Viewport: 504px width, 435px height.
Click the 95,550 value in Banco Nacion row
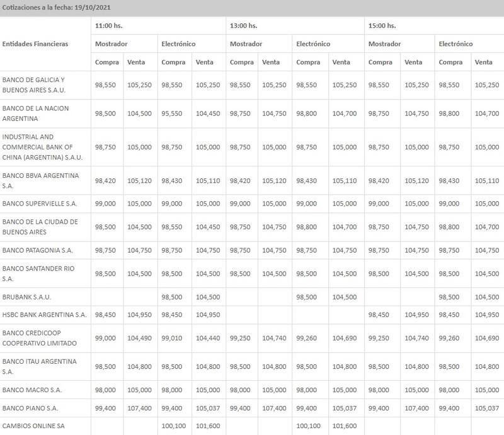pyautogui.click(x=173, y=113)
